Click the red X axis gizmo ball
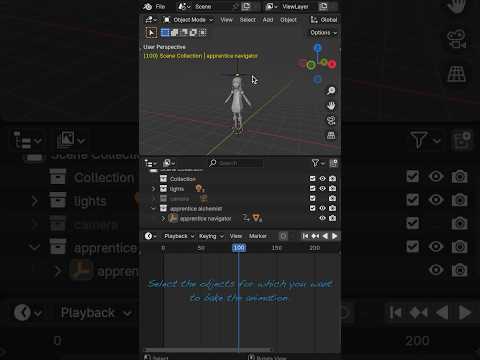 [332, 64]
